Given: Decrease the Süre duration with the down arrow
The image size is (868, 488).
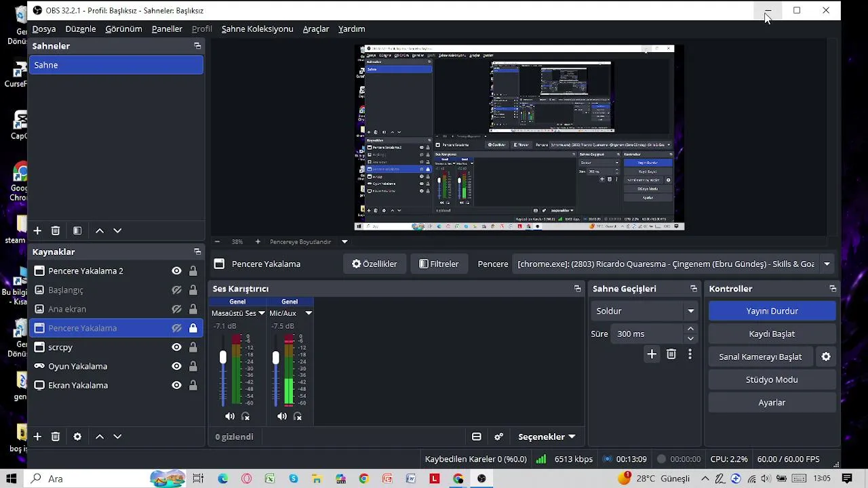Looking at the screenshot, I should (690, 338).
